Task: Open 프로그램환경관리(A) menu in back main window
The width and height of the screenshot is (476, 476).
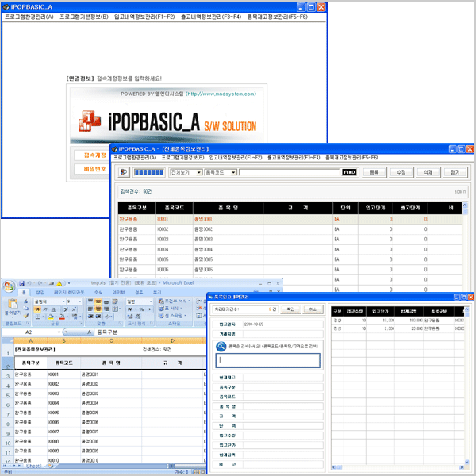Action: coord(29,17)
